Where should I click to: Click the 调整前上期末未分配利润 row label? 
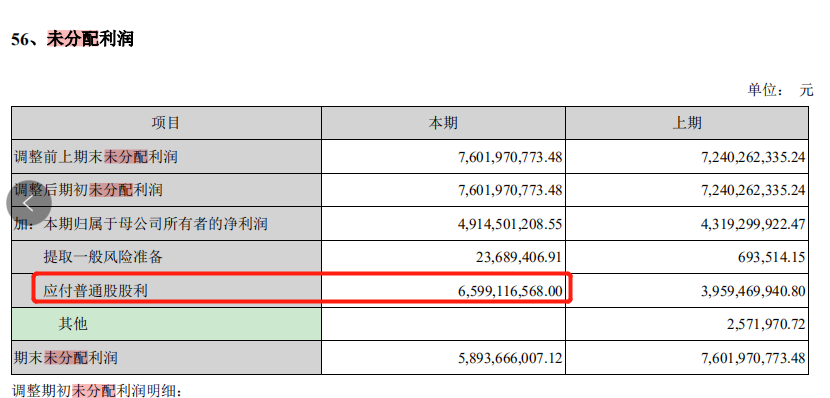coord(95,157)
